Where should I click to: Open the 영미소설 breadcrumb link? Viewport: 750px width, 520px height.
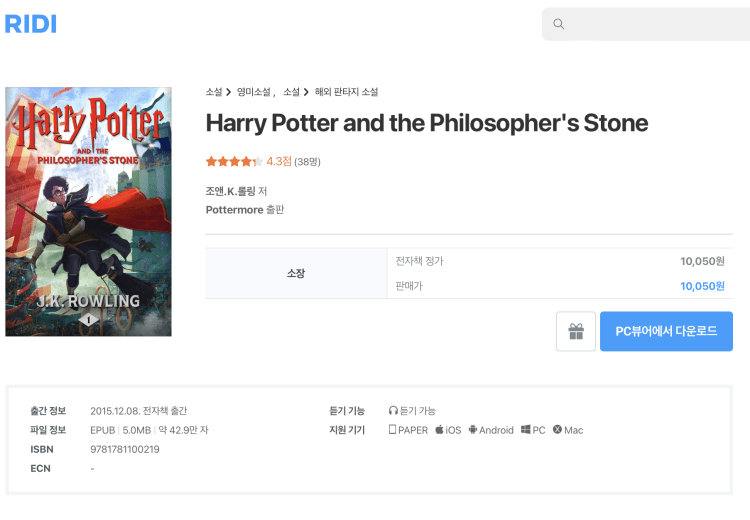pyautogui.click(x=255, y=92)
